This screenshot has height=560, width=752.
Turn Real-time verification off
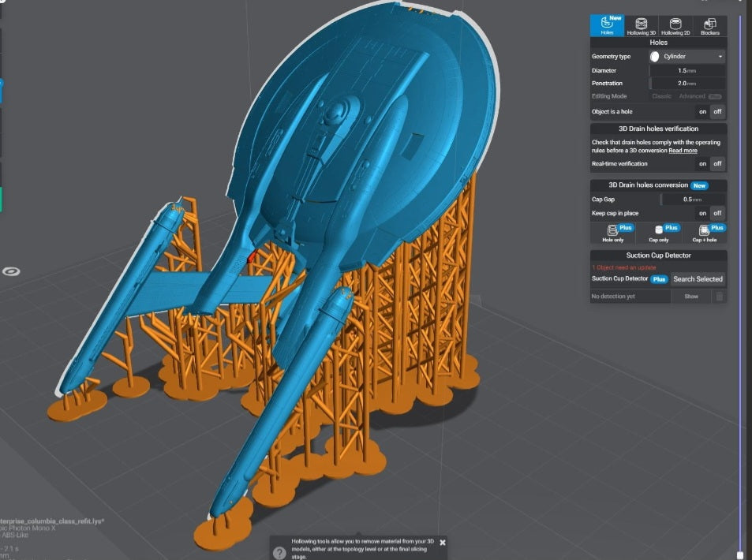717,164
